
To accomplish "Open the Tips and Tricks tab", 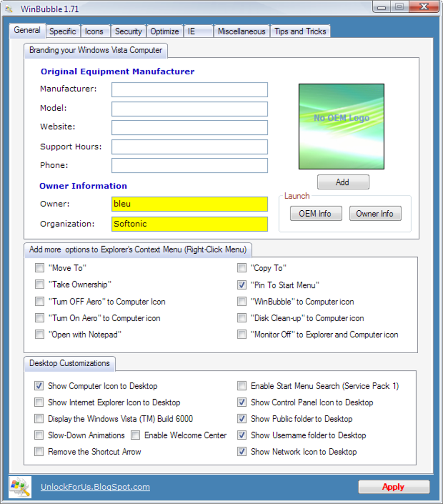I will 300,31.
